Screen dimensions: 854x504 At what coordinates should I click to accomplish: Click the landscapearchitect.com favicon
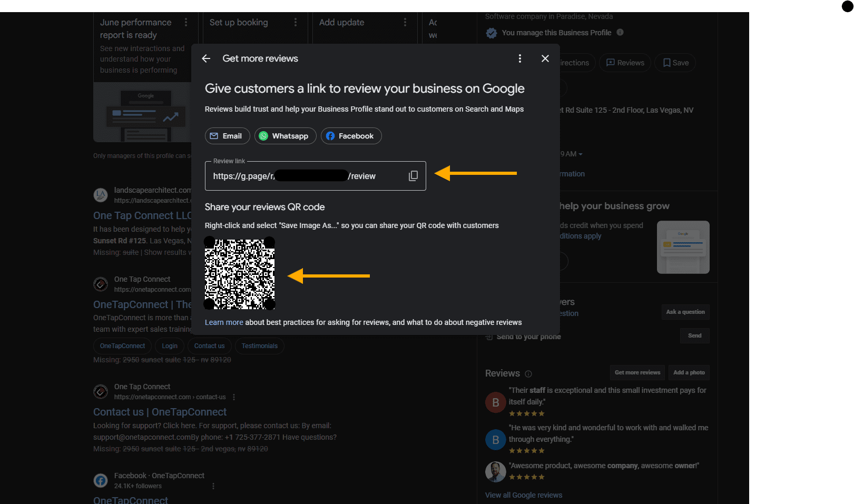(101, 195)
